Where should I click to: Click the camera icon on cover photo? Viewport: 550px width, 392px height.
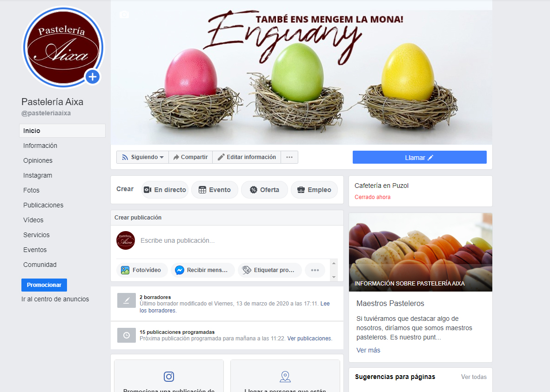point(124,14)
